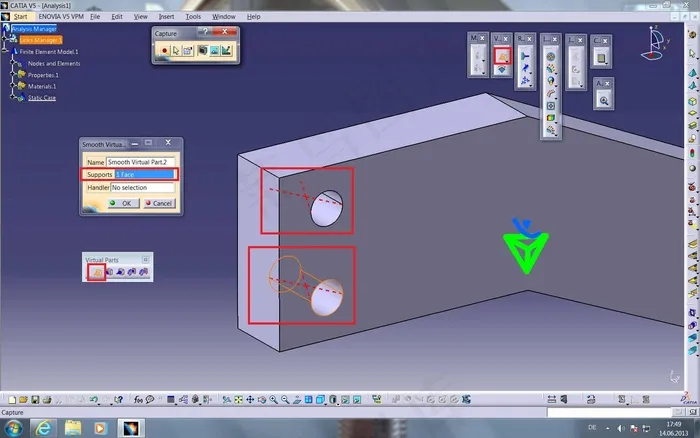Click the Save icon in bottom toolbar
Screen dimensions: 700x438
click(x=34, y=401)
